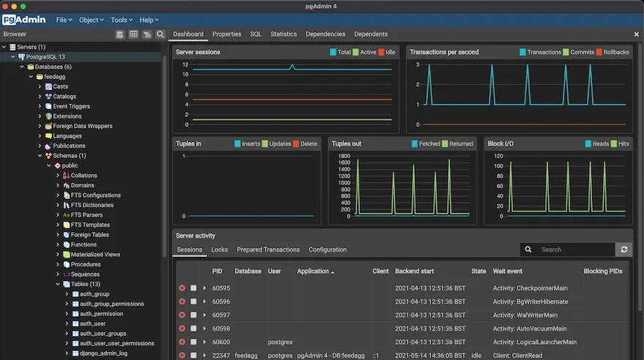
Task: Sort sessions by Application column header
Action: click(315, 271)
